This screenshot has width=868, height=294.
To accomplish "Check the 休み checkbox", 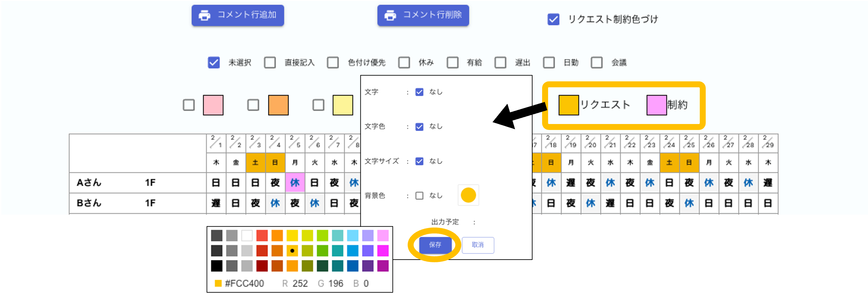I will (x=404, y=63).
